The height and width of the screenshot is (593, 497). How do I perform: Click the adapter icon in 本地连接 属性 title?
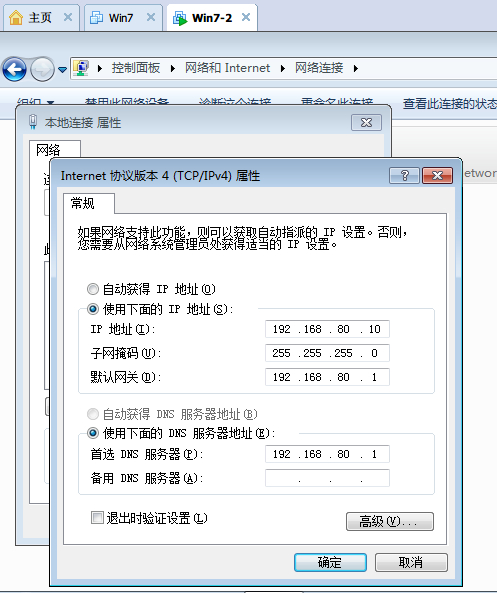click(33, 122)
